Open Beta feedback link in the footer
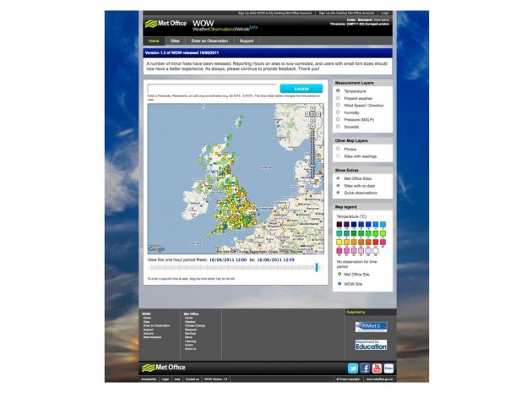Viewport: 532px width, 393px height. [152, 337]
